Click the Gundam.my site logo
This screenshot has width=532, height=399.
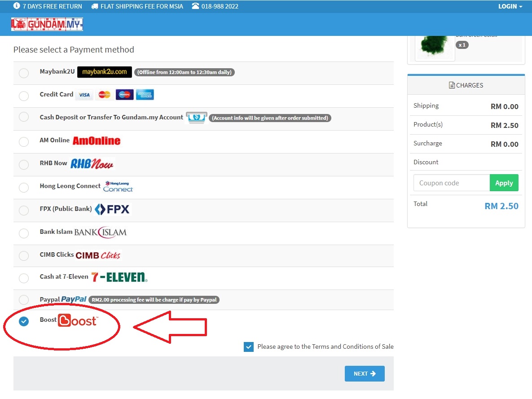47,24
